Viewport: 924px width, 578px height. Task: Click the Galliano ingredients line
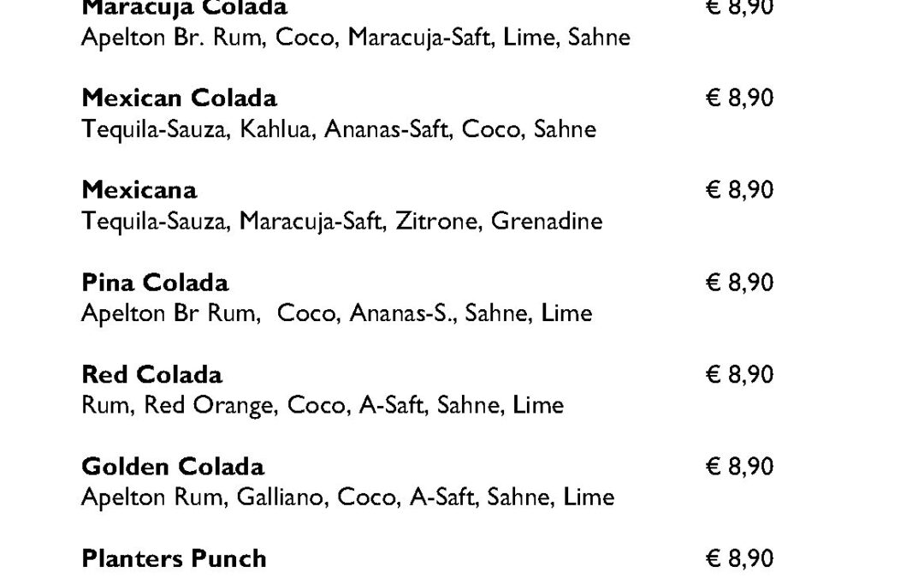coord(348,498)
